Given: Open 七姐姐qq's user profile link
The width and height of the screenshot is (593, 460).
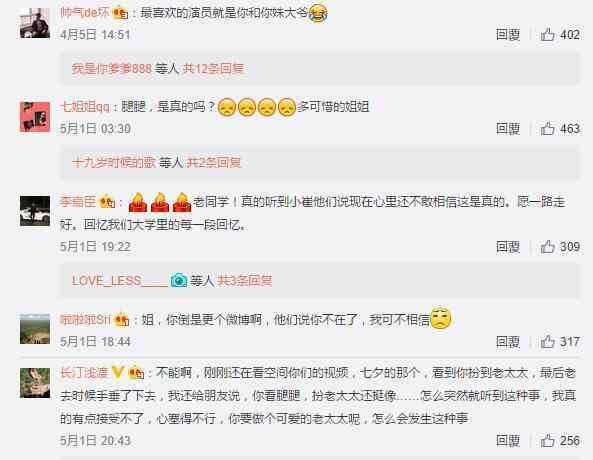Looking at the screenshot, I should (x=85, y=107).
